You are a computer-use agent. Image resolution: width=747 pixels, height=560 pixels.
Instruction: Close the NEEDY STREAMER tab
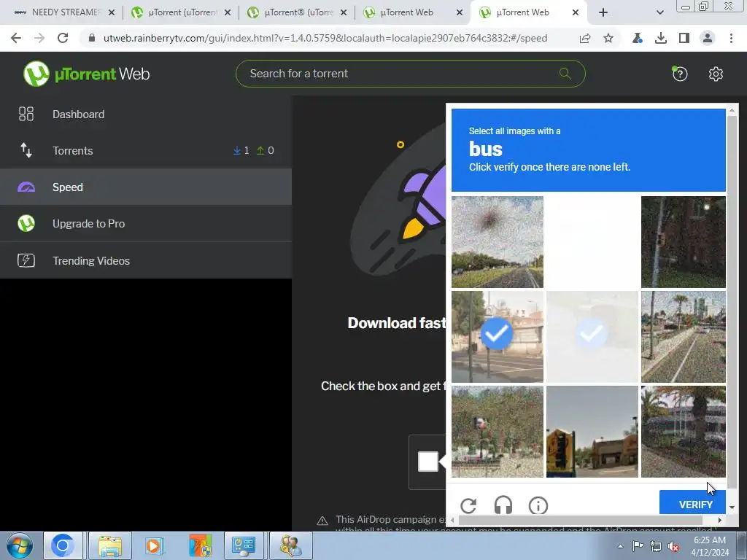click(112, 12)
